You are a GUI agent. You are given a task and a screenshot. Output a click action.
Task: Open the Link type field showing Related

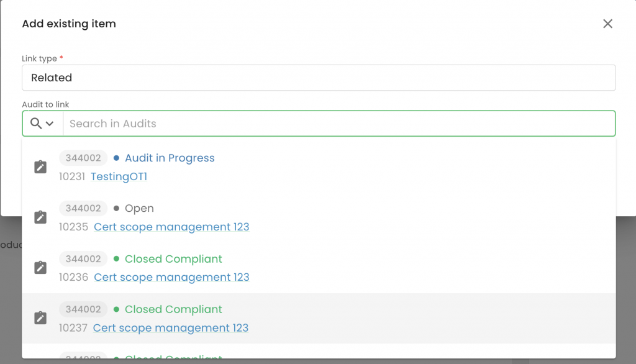[x=318, y=78]
